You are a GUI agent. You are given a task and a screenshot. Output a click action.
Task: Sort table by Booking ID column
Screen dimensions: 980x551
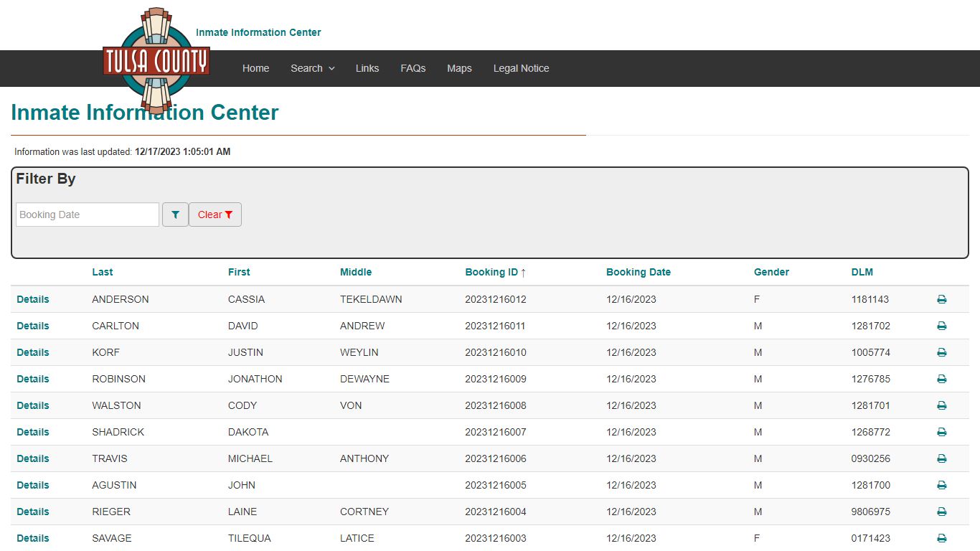pyautogui.click(x=496, y=272)
